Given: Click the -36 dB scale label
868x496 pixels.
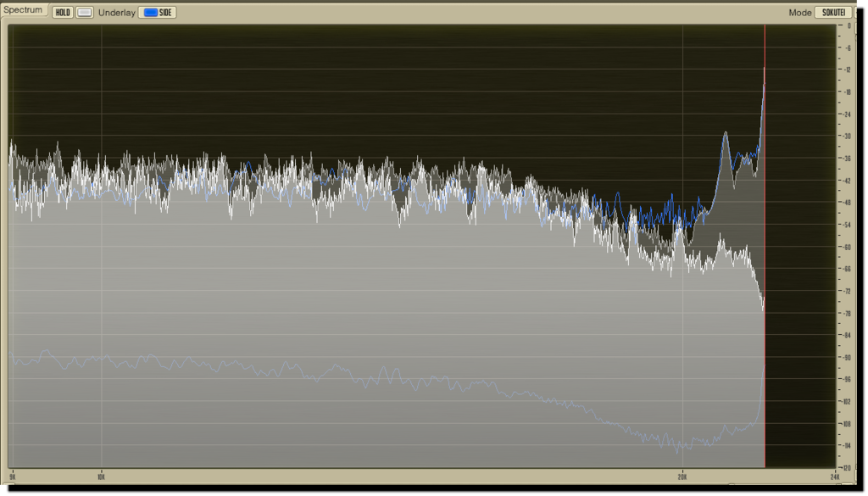Looking at the screenshot, I should pyautogui.click(x=848, y=159).
